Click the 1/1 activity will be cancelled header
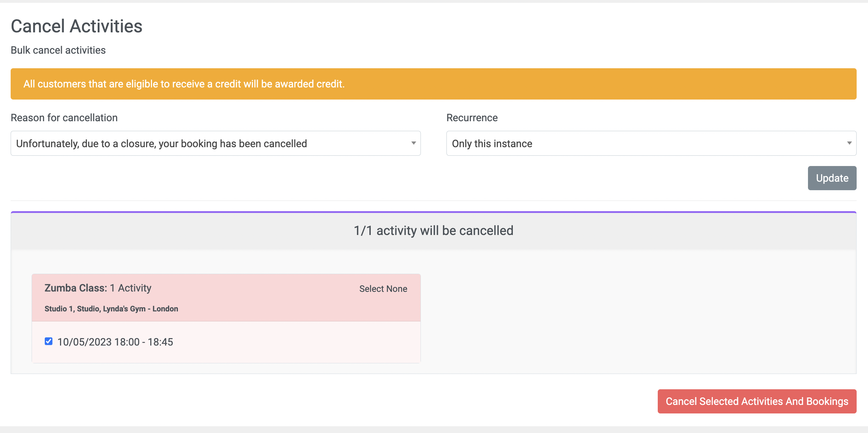 coord(433,231)
